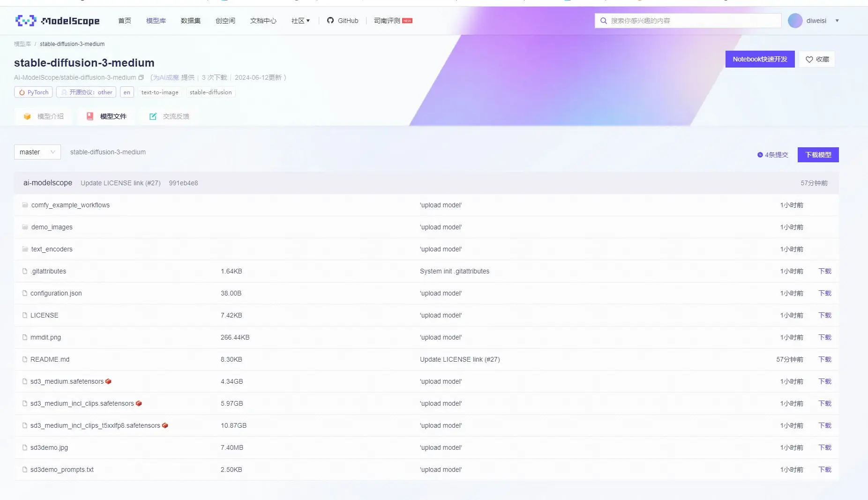Download the README.md file
Viewport: 868px width, 500px height.
825,359
